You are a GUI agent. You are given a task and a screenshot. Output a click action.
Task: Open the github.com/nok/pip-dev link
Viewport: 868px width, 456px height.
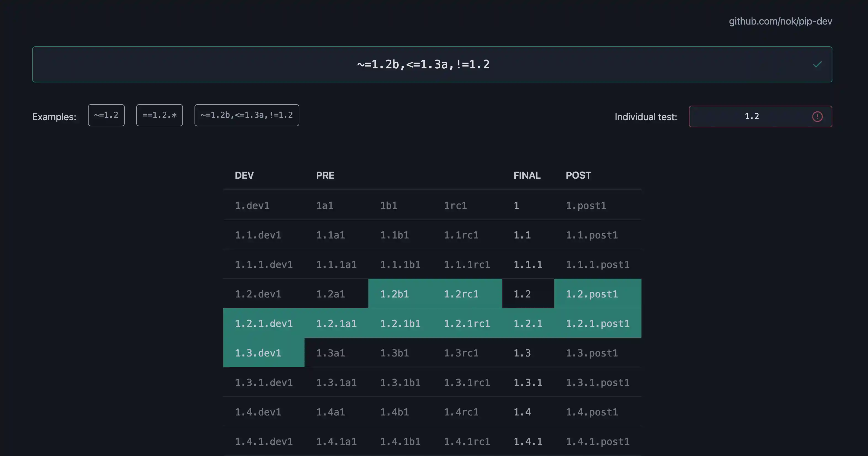[x=781, y=21]
